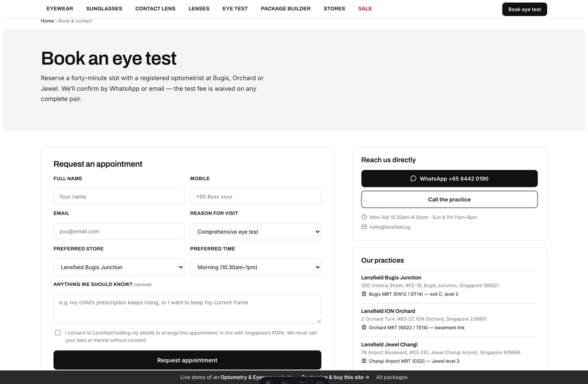588x384 pixels.
Task: Open the Eyewear menu
Action: pos(60,8)
